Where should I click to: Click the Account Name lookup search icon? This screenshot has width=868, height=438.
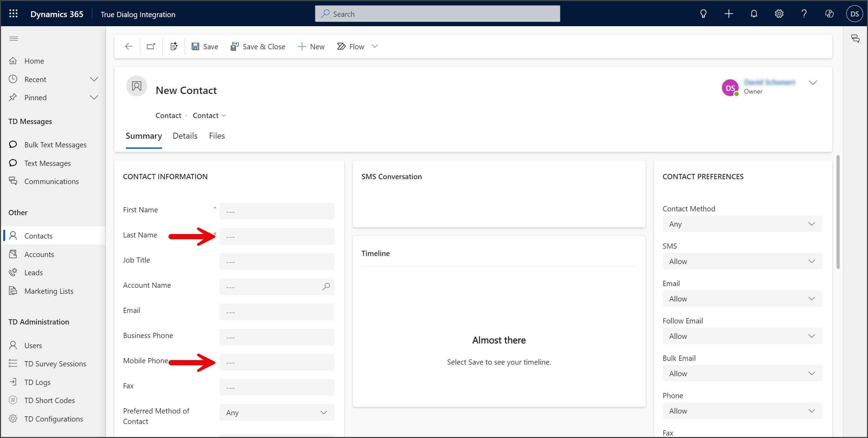coord(326,286)
